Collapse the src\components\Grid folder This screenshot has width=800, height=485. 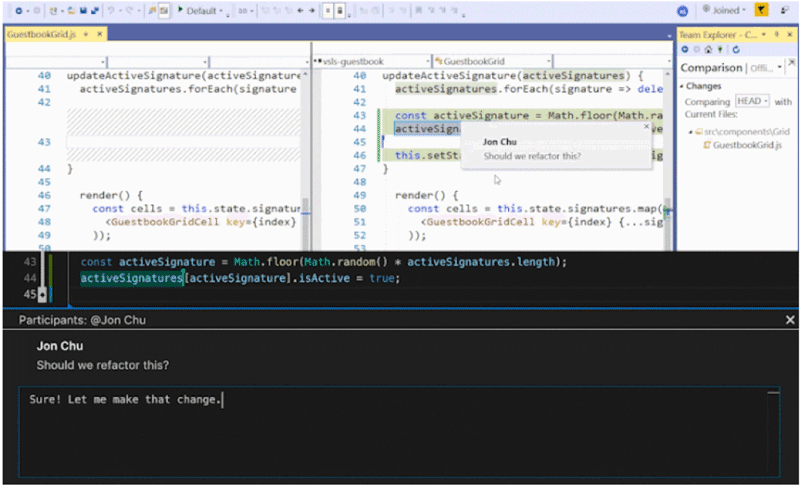(x=691, y=132)
